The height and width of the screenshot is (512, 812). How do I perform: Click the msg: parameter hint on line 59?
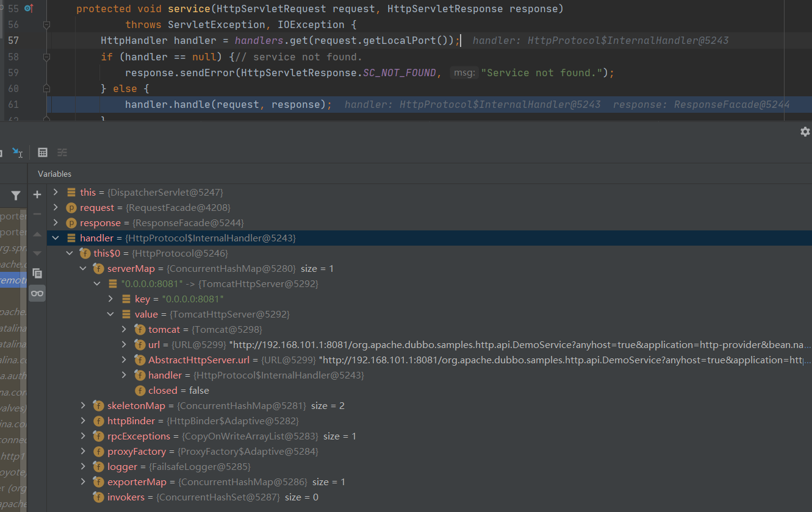click(x=464, y=73)
